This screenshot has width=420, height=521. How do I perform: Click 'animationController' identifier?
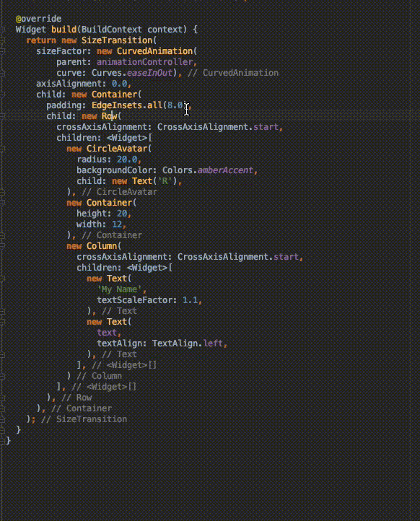click(x=145, y=62)
